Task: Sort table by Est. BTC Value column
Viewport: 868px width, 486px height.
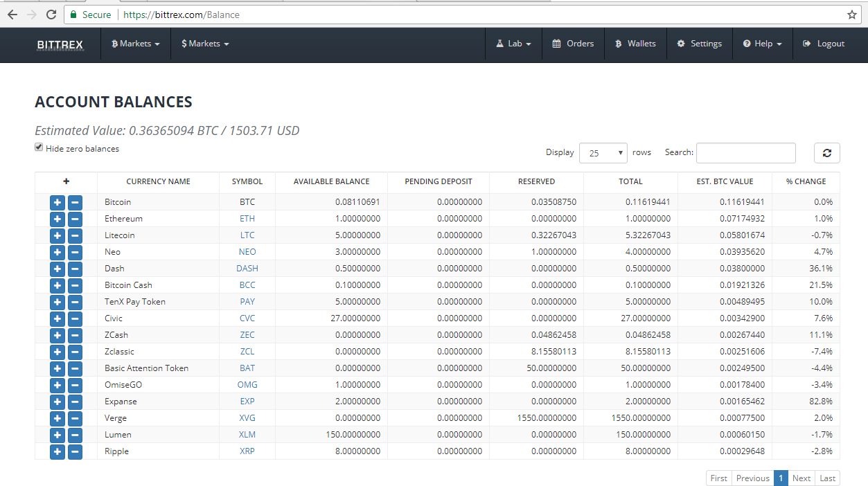Action: point(725,181)
